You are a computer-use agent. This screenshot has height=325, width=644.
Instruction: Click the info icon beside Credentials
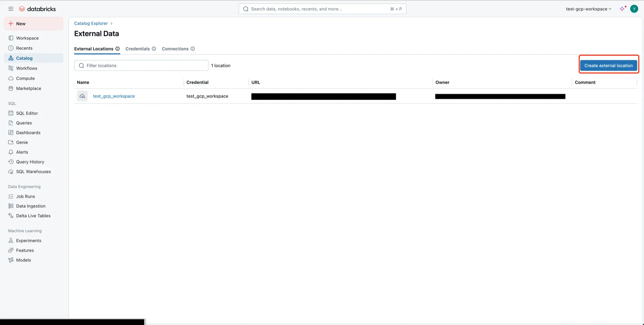point(154,49)
